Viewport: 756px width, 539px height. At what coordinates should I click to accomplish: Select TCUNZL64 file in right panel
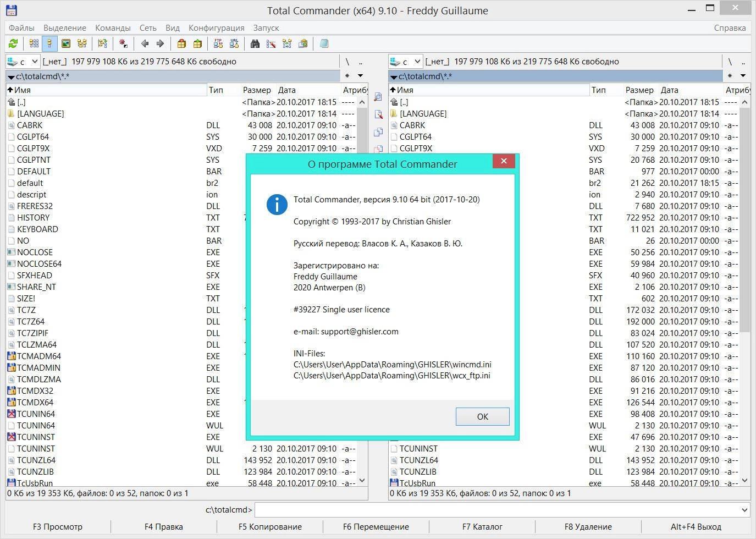[x=419, y=460]
